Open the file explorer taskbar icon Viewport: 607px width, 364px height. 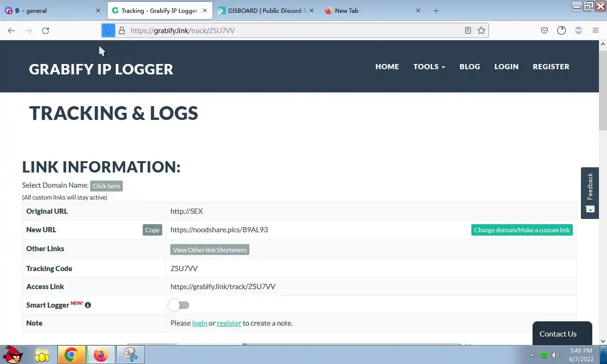[42, 355]
